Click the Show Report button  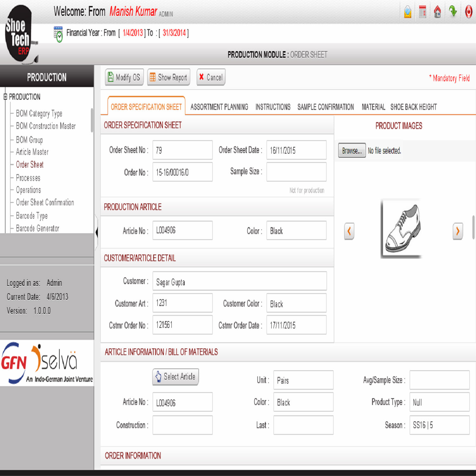[169, 77]
